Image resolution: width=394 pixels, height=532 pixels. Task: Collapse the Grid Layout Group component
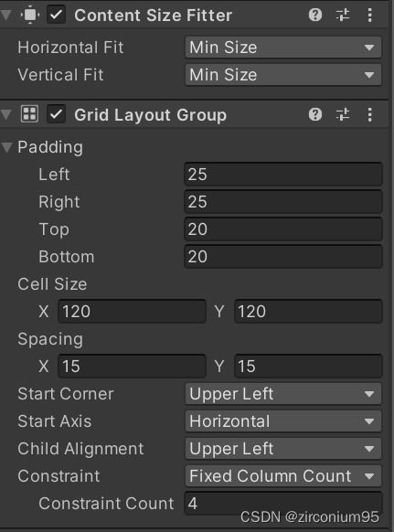click(x=5, y=114)
